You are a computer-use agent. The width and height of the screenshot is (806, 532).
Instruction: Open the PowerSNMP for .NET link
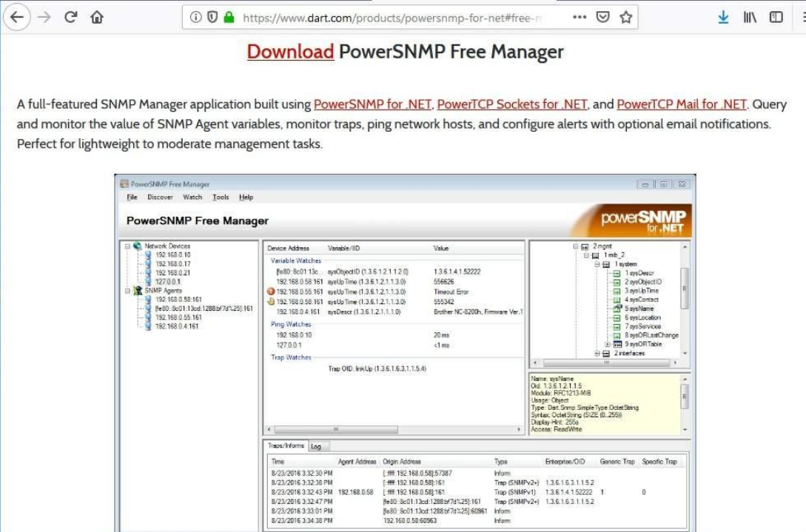click(x=373, y=104)
